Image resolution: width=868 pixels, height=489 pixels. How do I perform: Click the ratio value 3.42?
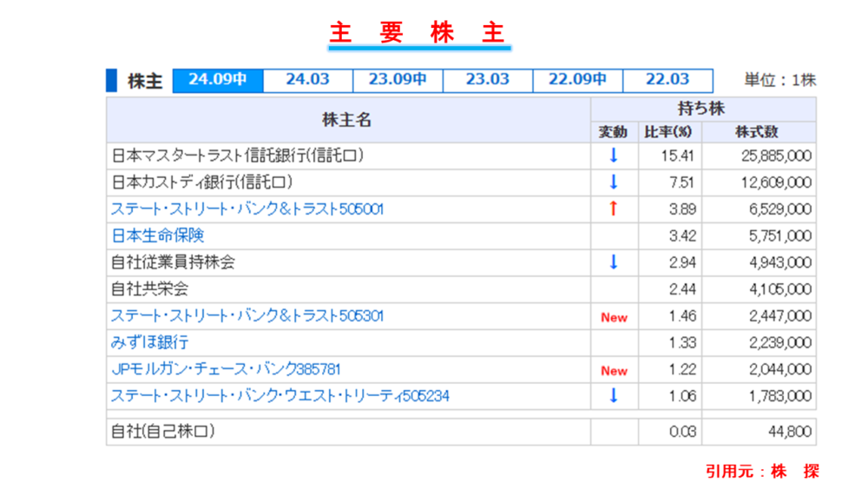681,236
